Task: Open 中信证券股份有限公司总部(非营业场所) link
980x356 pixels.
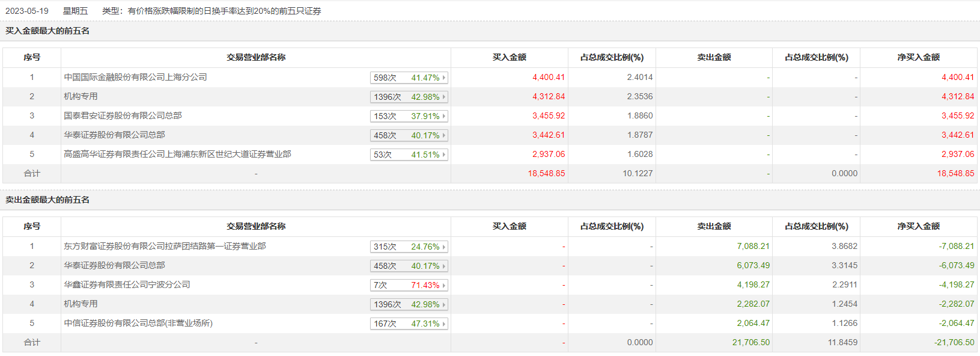Action: 138,323
